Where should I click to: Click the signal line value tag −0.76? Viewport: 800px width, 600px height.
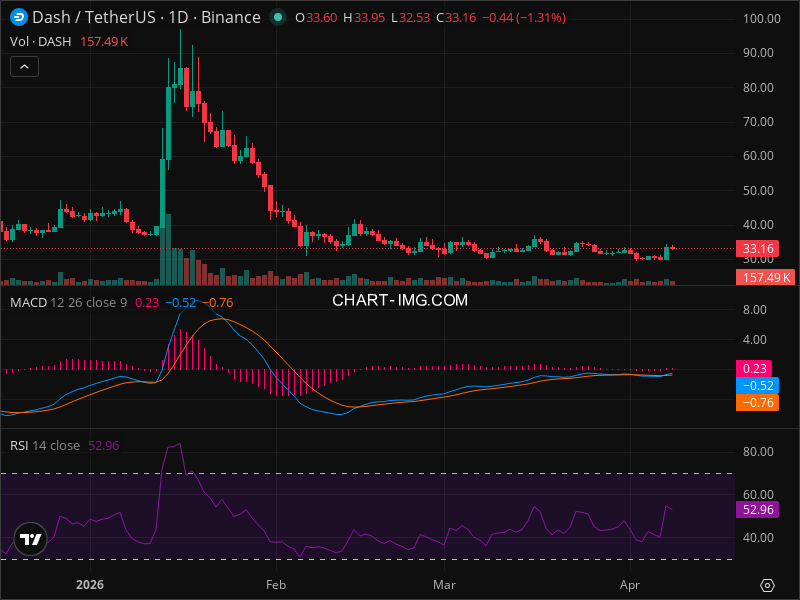[x=757, y=403]
